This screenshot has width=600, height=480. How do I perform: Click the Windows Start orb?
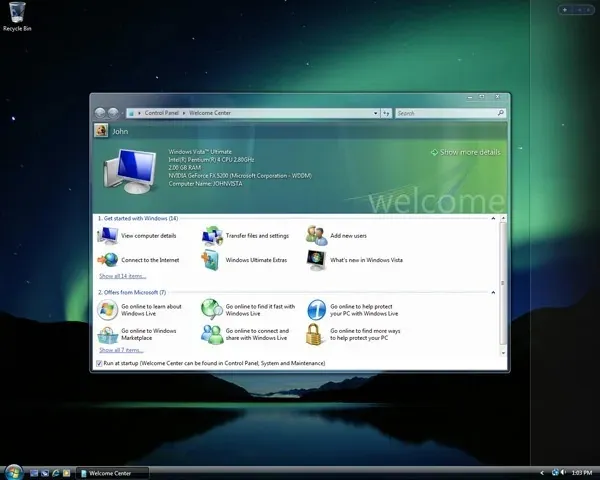[13, 472]
